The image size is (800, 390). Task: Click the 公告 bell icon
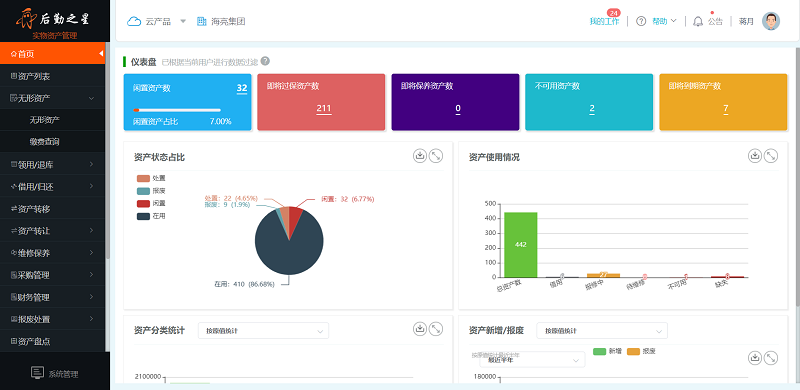(x=697, y=21)
